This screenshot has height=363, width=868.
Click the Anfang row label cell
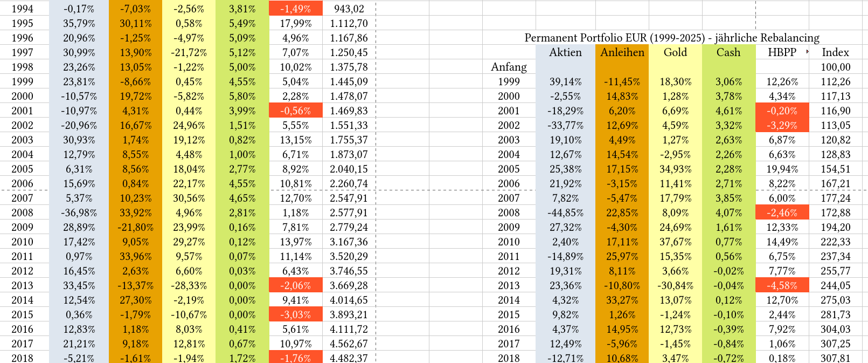coord(509,67)
